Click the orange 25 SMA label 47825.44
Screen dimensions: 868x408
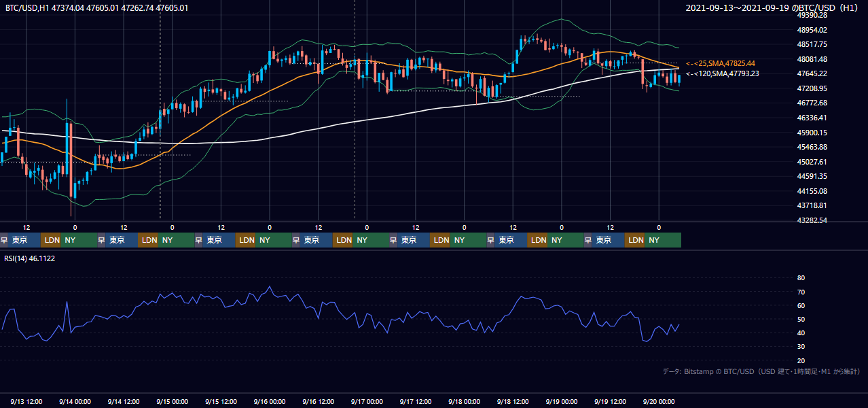tap(721, 63)
